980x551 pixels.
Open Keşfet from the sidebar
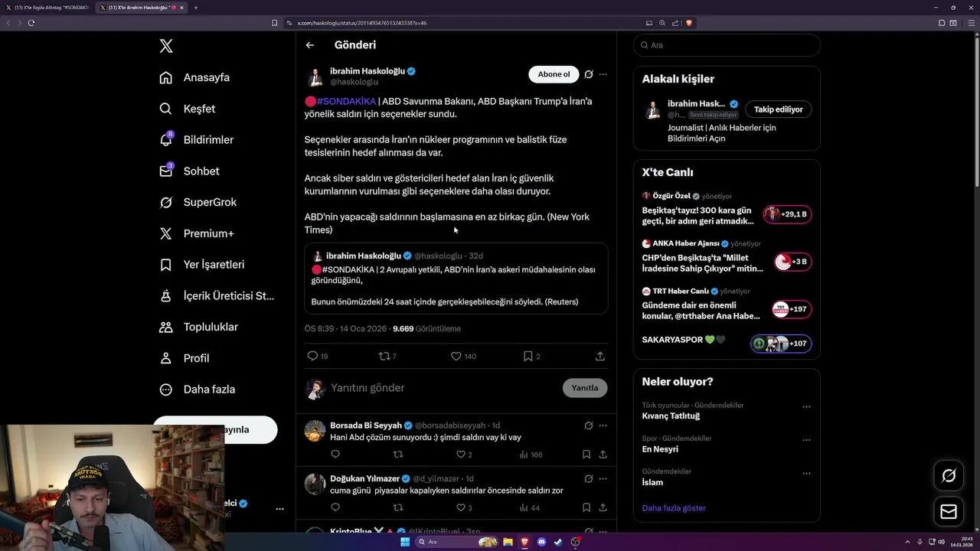pyautogui.click(x=188, y=109)
